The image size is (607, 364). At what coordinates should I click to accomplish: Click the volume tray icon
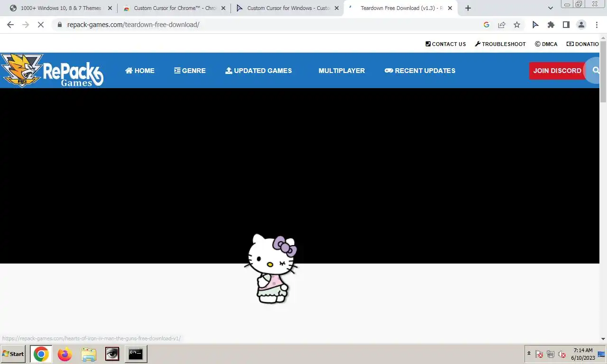[x=562, y=354]
